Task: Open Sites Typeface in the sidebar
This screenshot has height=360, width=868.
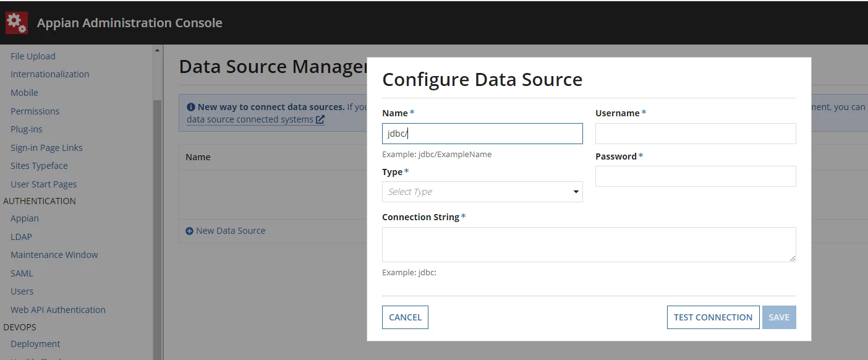Action: 39,166
